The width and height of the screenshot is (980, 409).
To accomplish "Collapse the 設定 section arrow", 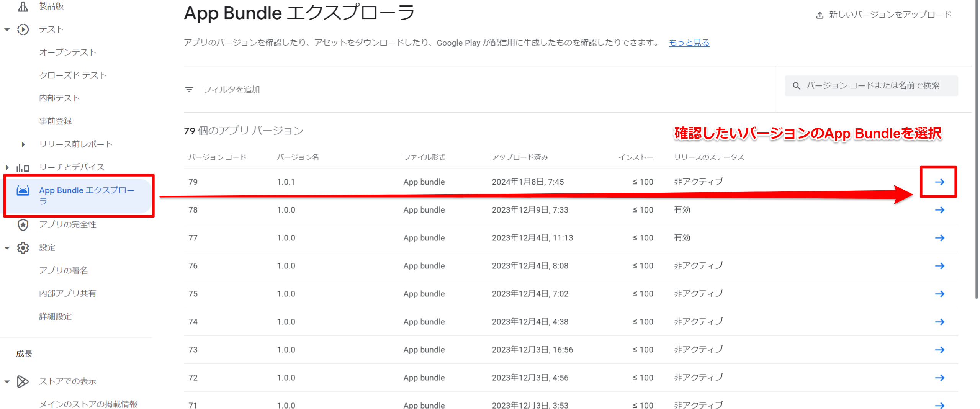I will pos(7,248).
